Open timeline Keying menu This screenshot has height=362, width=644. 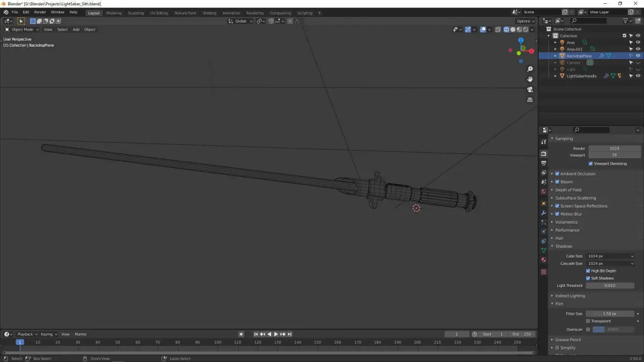[x=48, y=334]
